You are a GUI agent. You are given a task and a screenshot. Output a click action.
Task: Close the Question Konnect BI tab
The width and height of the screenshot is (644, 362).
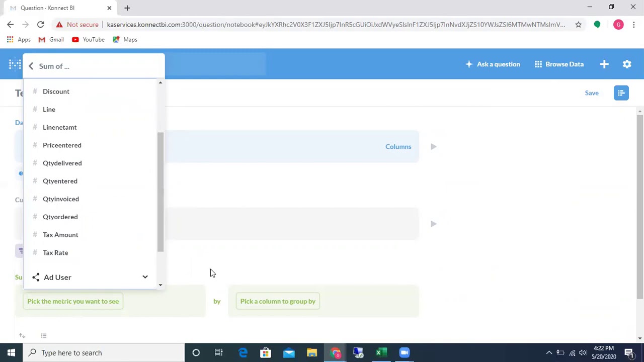click(x=109, y=8)
